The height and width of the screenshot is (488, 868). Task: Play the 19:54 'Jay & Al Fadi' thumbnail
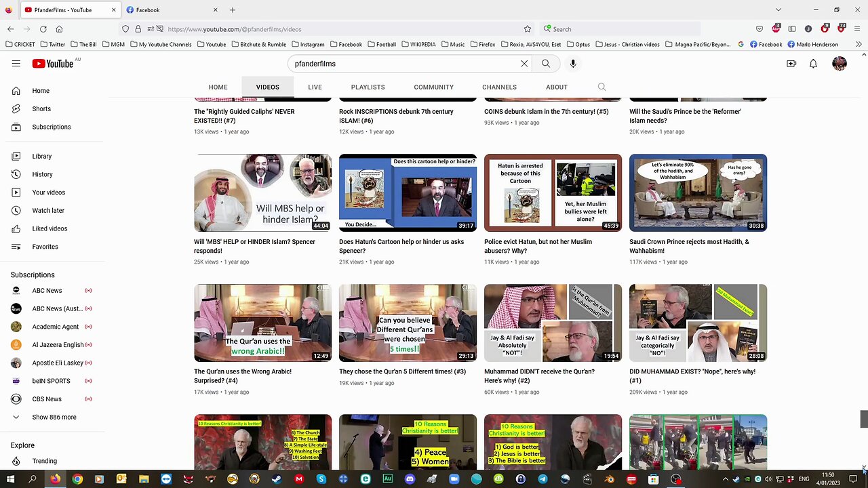click(553, 323)
